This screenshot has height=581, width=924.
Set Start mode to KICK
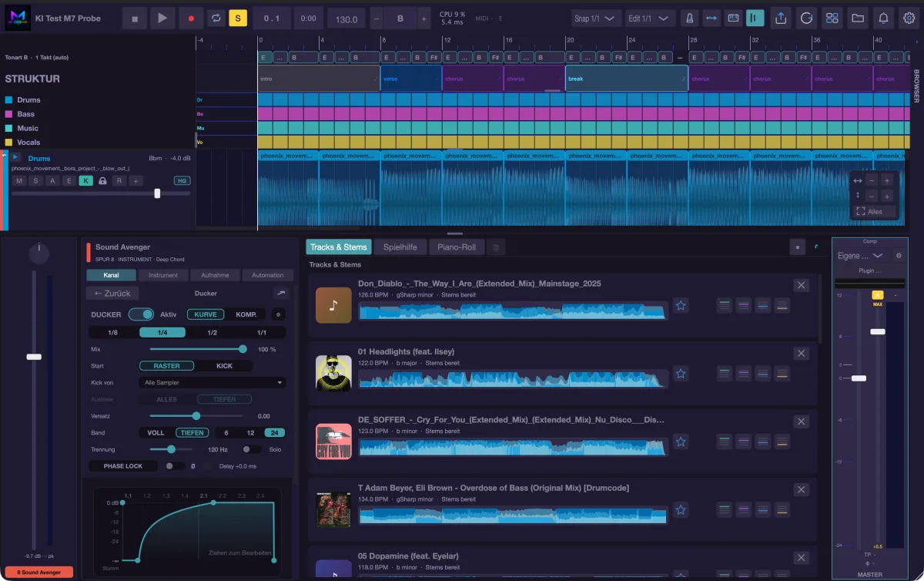tap(224, 366)
